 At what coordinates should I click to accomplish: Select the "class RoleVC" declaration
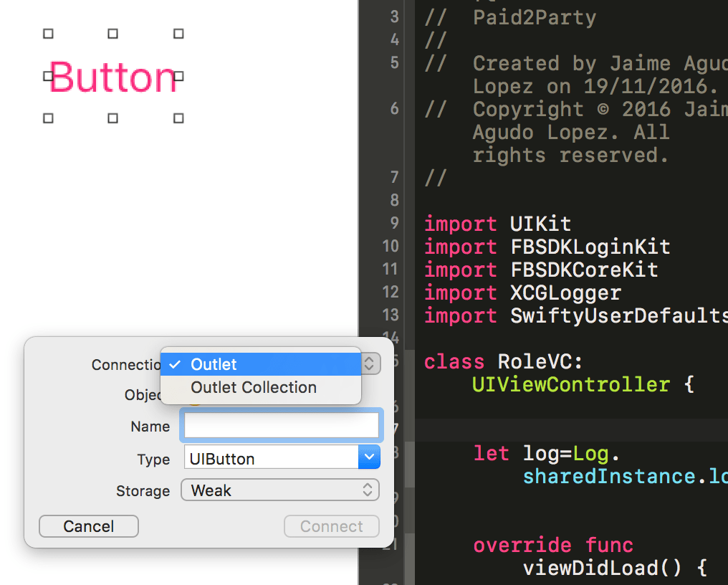click(x=502, y=361)
